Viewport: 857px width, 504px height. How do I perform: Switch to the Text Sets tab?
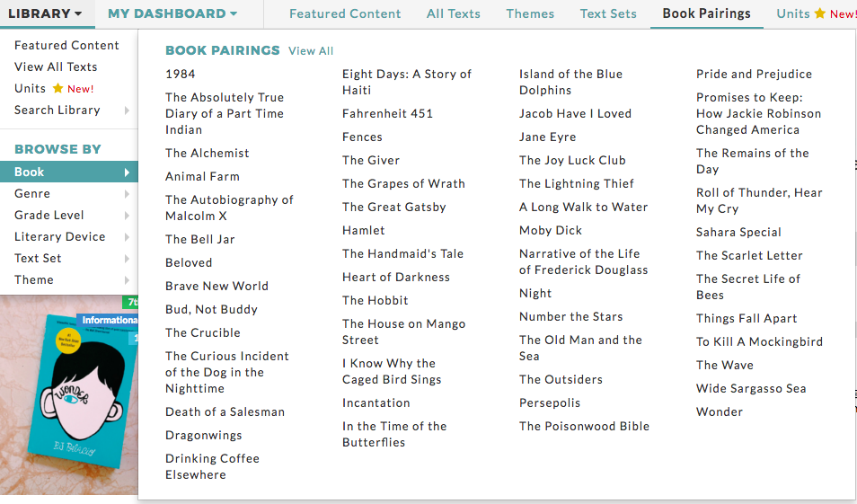point(608,13)
